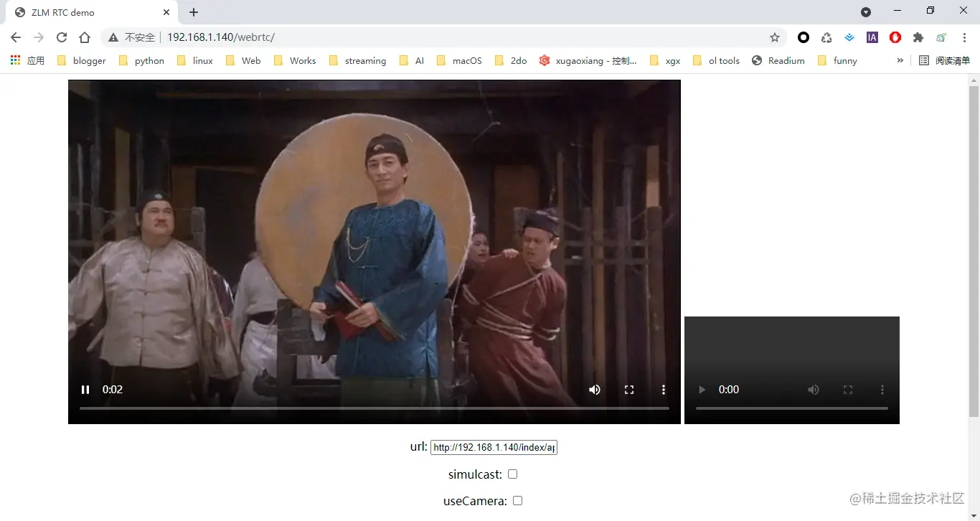Open the Chrome three-dot menu
Image resolution: width=980 pixels, height=521 pixels.
click(x=964, y=37)
